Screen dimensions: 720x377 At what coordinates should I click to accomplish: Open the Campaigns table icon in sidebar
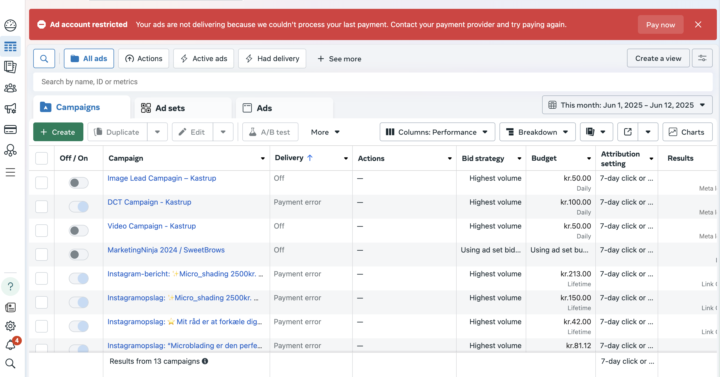click(10, 46)
